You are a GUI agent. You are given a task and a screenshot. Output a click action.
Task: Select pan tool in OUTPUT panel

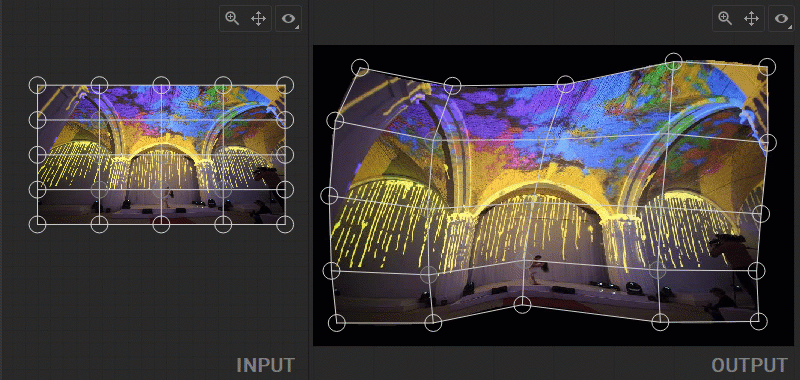tap(751, 19)
